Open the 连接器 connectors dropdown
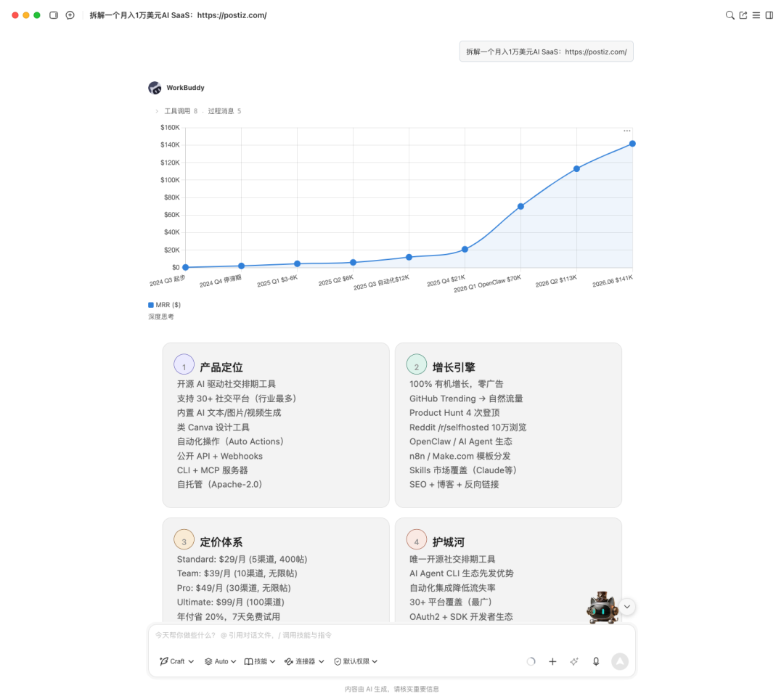The image size is (784, 699). click(x=304, y=661)
